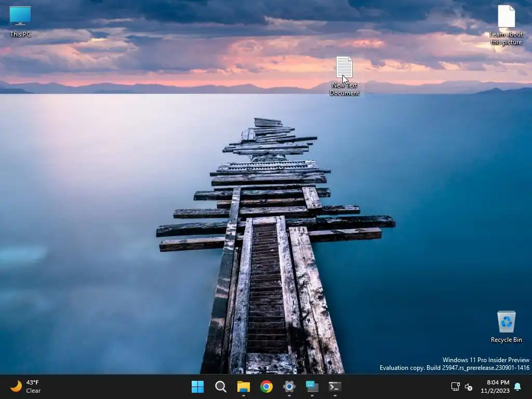Open notifications bell icon

[x=517, y=387]
